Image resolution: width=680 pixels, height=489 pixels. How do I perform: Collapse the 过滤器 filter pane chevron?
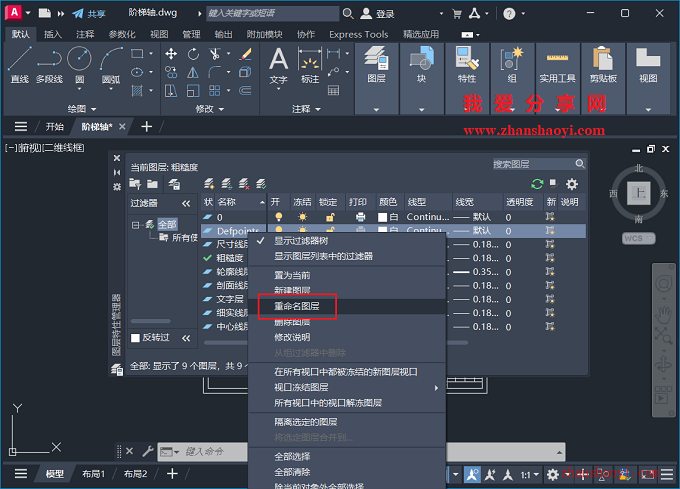(x=186, y=203)
